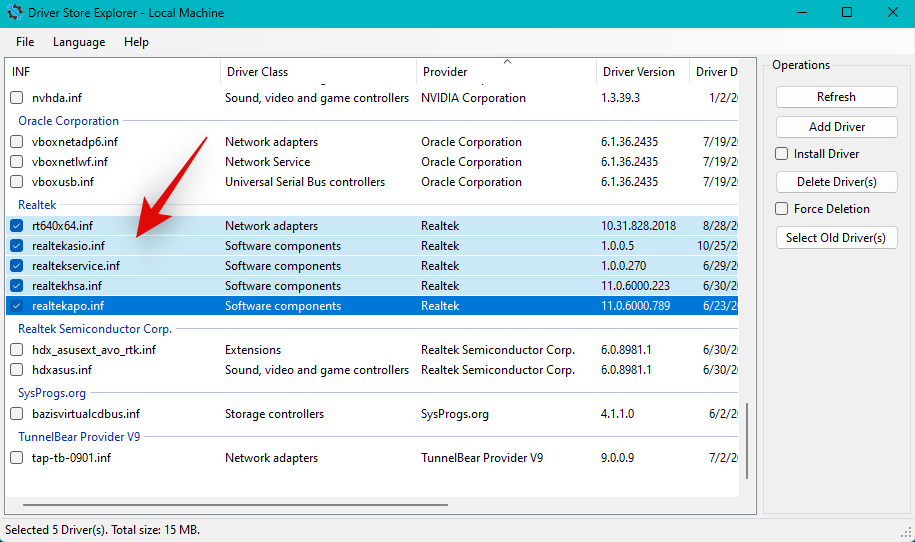Maximize the Driver Store Explorer window

click(846, 13)
